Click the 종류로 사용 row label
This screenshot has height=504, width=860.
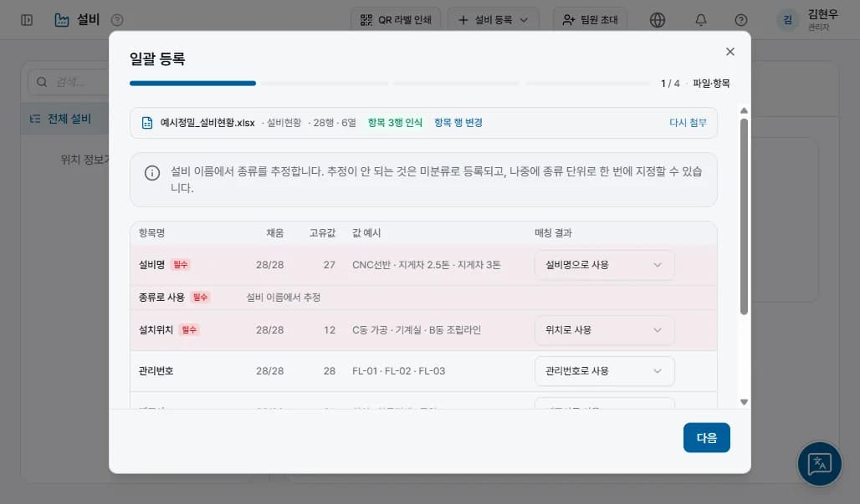click(x=161, y=298)
